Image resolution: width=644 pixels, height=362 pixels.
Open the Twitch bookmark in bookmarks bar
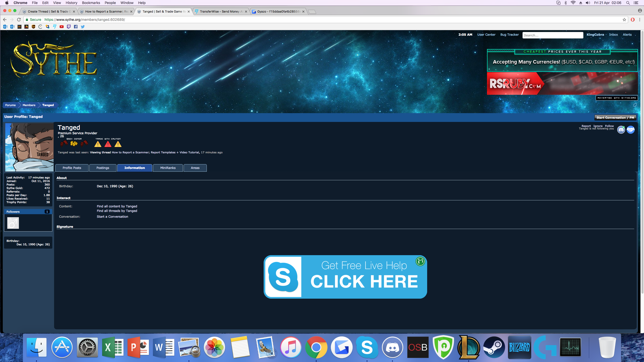click(x=69, y=27)
